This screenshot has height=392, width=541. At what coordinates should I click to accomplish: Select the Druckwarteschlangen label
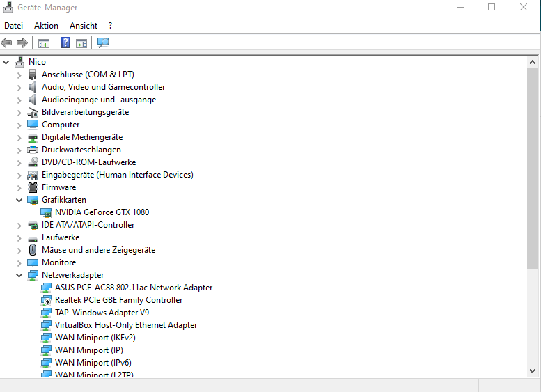[x=81, y=150]
